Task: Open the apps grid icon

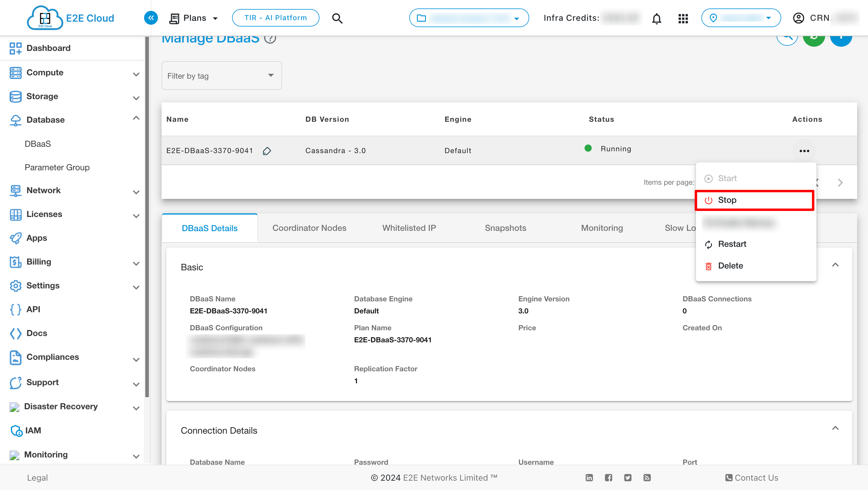Action: tap(683, 18)
